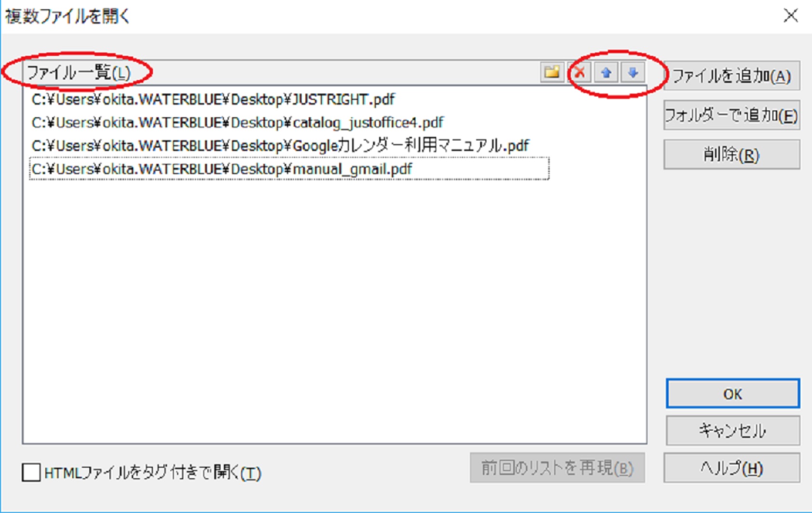This screenshot has height=513, width=812.
Task: Open help via ヘルプ(H) button
Action: (x=731, y=468)
